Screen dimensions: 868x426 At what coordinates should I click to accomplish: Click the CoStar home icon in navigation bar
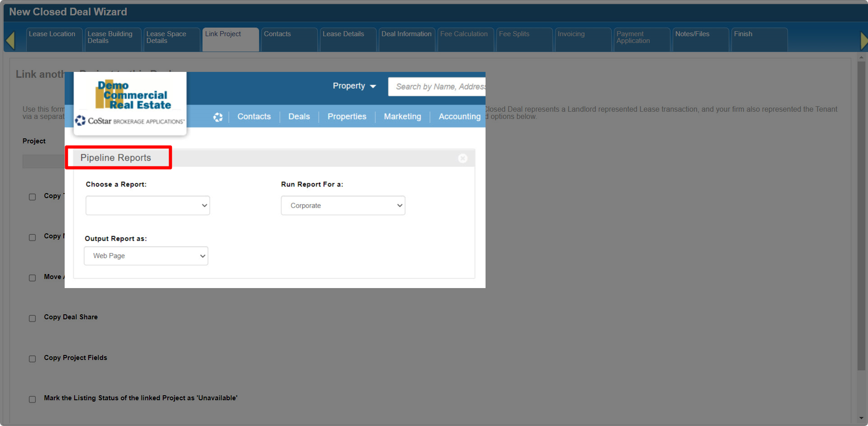[x=218, y=117]
